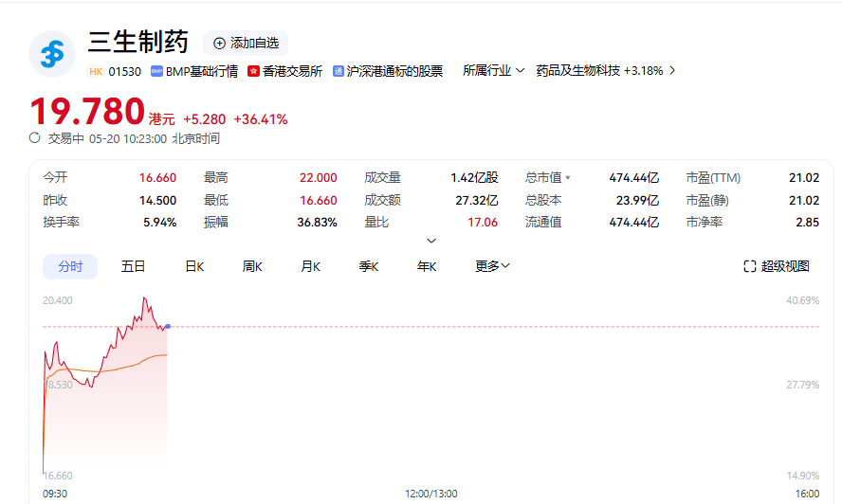Click the chevron right of 药品及生物科技
The image size is (842, 504).
pos(671,70)
